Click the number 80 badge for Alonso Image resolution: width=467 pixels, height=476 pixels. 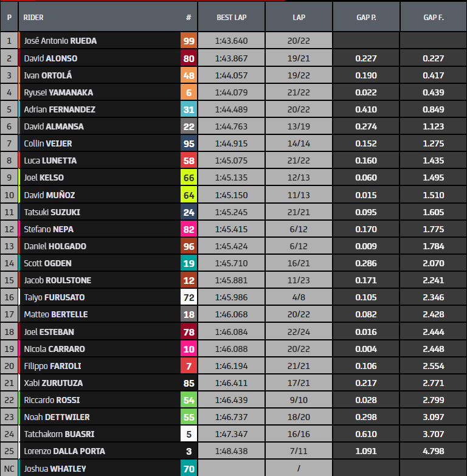coord(189,58)
